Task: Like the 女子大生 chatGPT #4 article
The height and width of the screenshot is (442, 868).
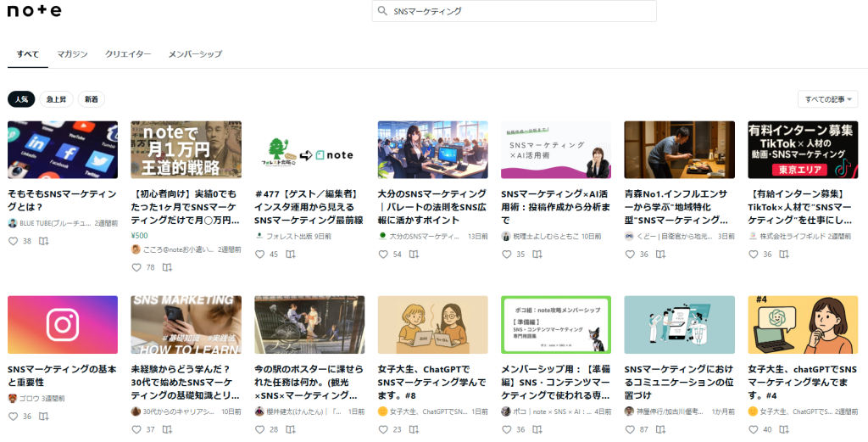Action: (x=754, y=429)
